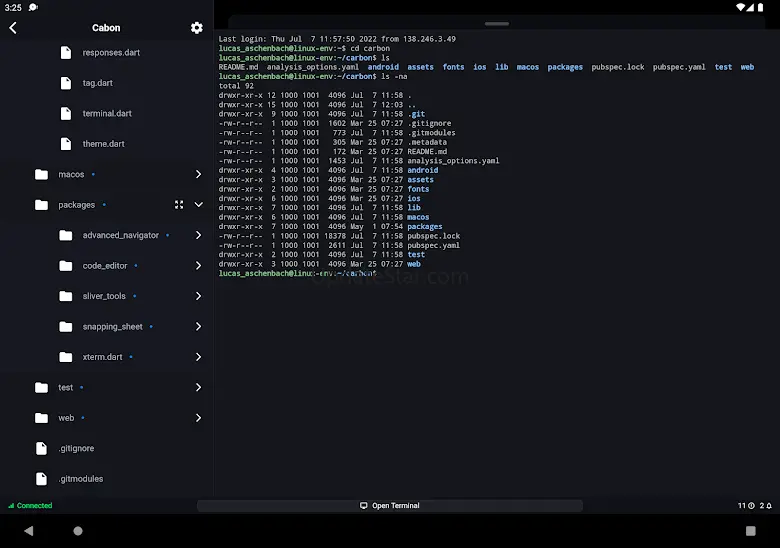Click file icon of terminal.dart

66,113
